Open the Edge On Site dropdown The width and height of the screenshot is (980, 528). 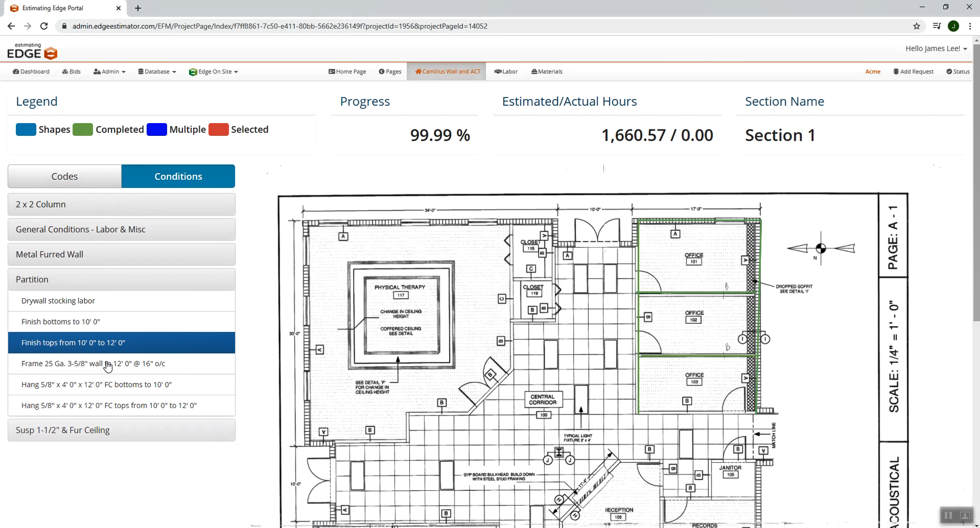[213, 72]
